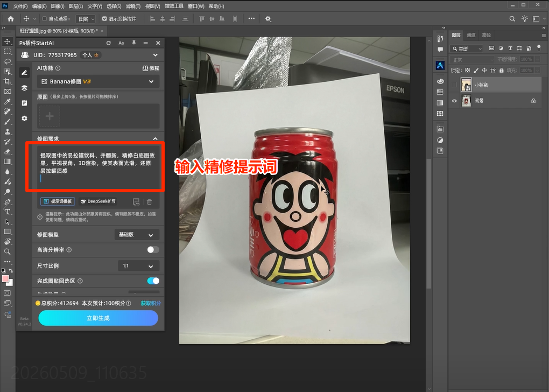Toggle the 高清分辨率 switch
This screenshot has height=392, width=549.
[x=153, y=250]
